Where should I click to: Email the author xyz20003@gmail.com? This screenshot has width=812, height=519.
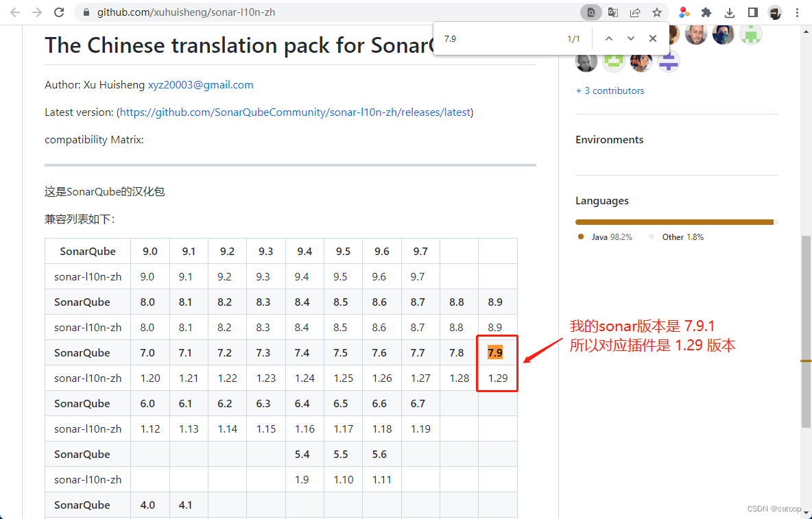click(x=200, y=85)
